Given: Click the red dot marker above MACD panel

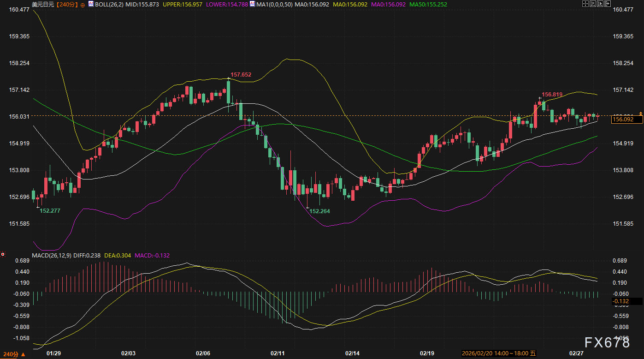Looking at the screenshot, I should point(3,254).
